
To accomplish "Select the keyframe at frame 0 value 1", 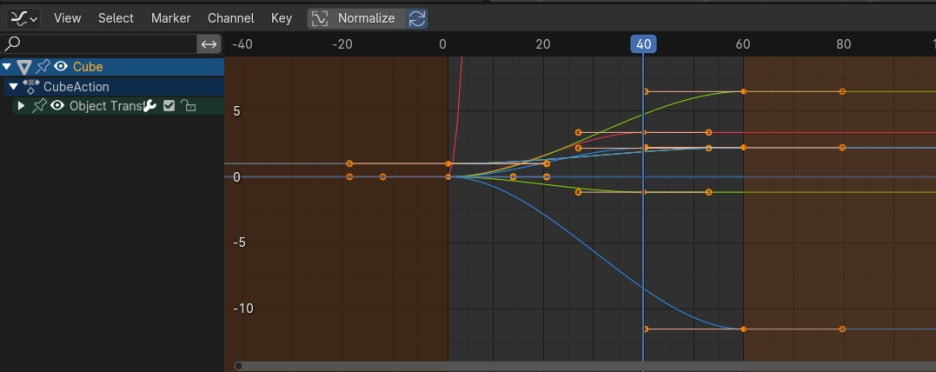I will pyautogui.click(x=448, y=164).
